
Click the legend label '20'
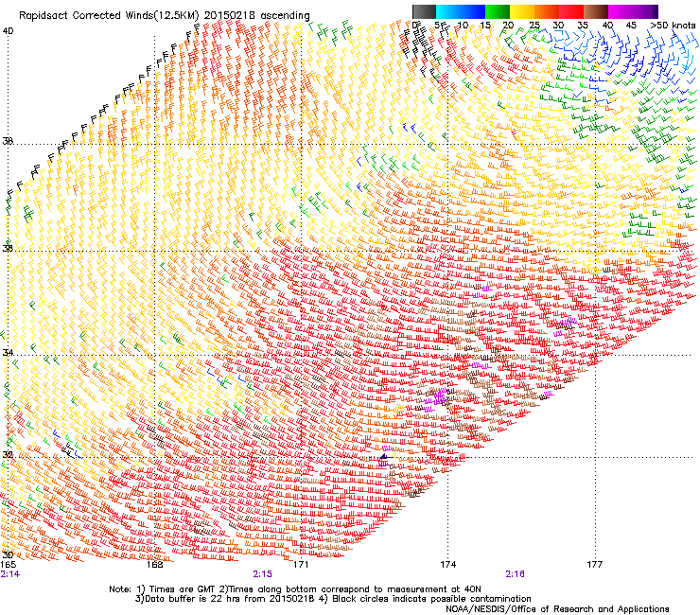(509, 26)
